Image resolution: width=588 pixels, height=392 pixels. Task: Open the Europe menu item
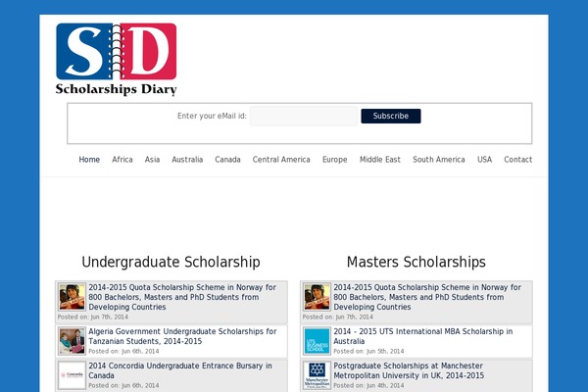point(335,160)
